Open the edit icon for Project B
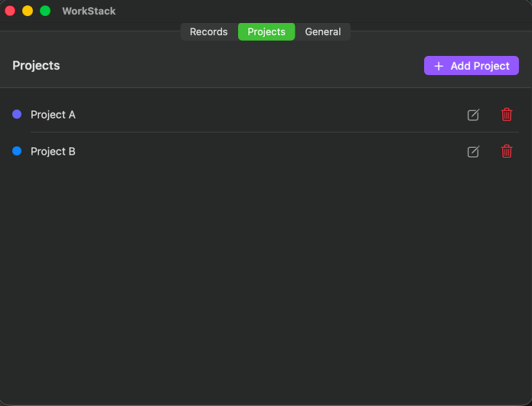Viewport: 532px width, 406px height. 473,152
